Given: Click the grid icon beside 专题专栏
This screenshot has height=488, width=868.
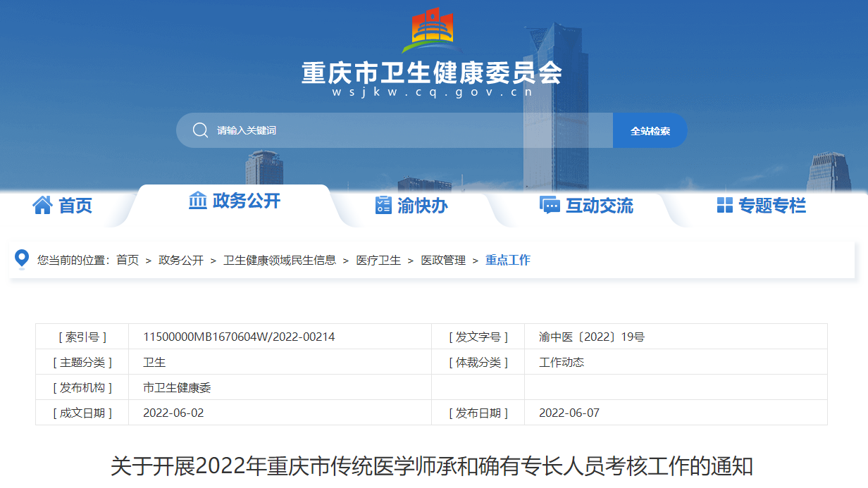Looking at the screenshot, I should [724, 205].
